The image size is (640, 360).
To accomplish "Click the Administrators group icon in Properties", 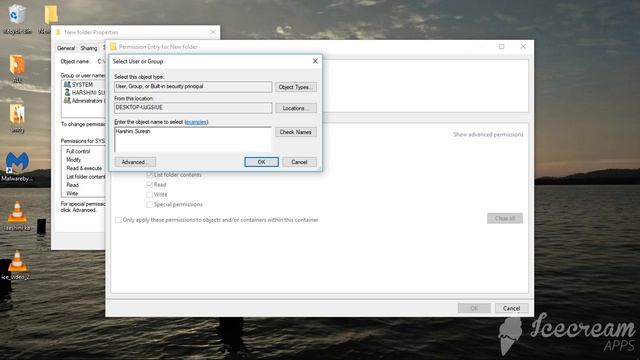I will [67, 100].
